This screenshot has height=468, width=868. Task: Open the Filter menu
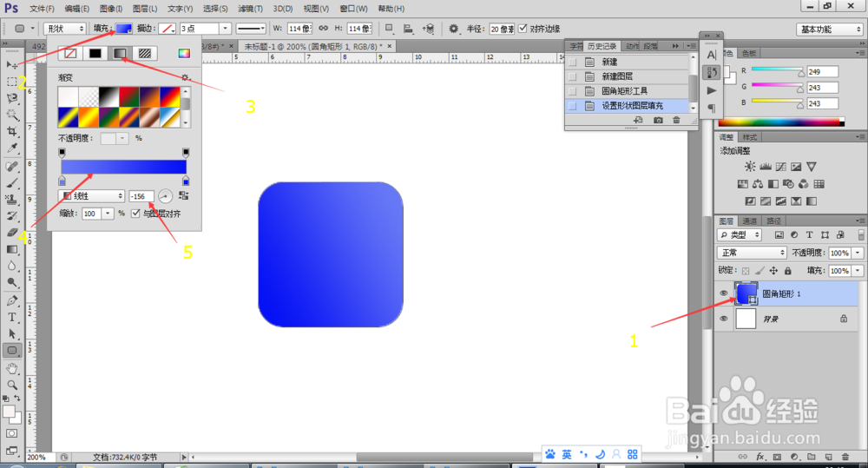coord(250,9)
